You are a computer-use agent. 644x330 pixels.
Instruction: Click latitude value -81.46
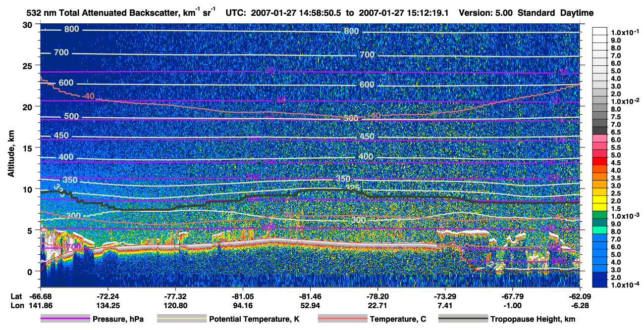point(310,296)
